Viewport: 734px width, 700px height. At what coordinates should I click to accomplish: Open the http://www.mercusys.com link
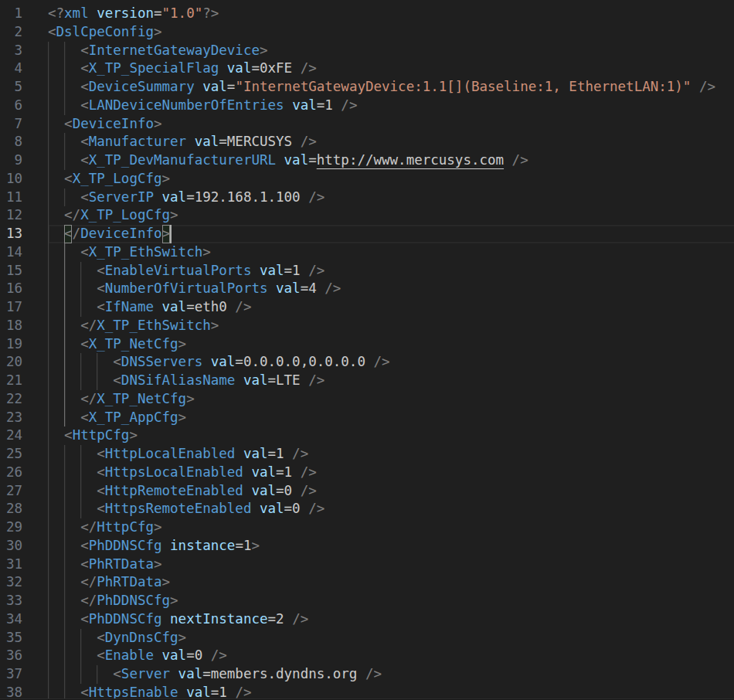coord(409,160)
